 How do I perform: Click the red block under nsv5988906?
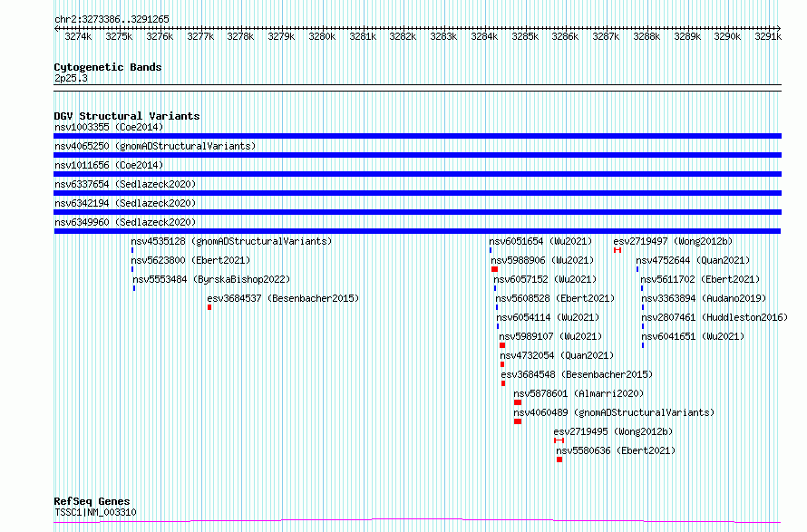click(x=494, y=269)
